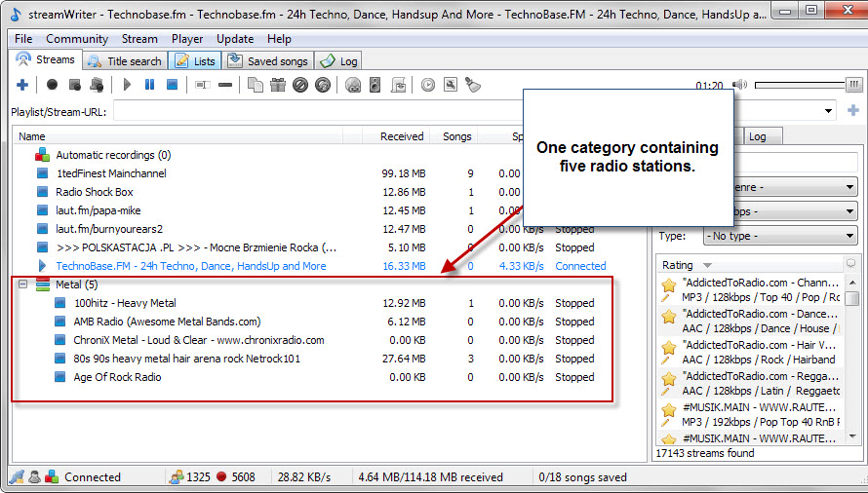868x493 pixels.
Task: Open the Type dropdown showing No type
Action: pyautogui.click(x=780, y=236)
